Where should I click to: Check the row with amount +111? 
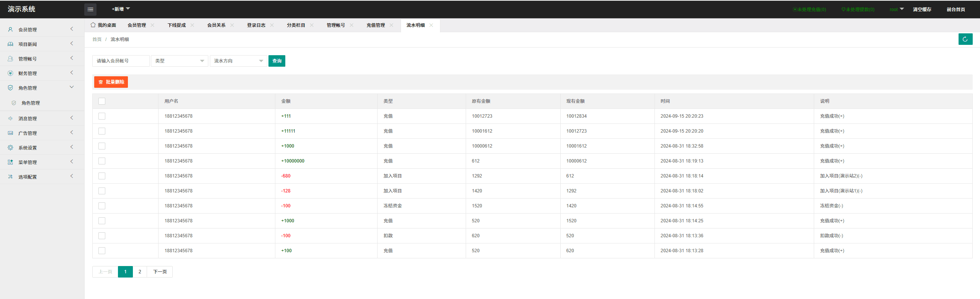tap(102, 116)
